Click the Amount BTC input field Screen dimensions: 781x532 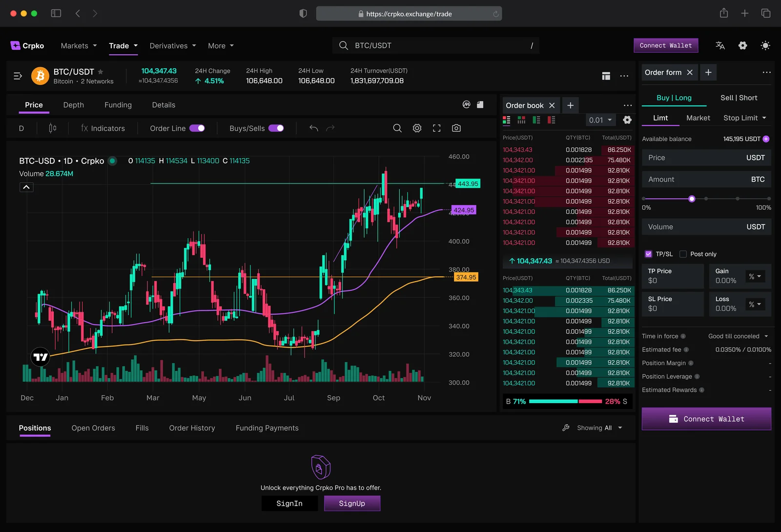[706, 179]
